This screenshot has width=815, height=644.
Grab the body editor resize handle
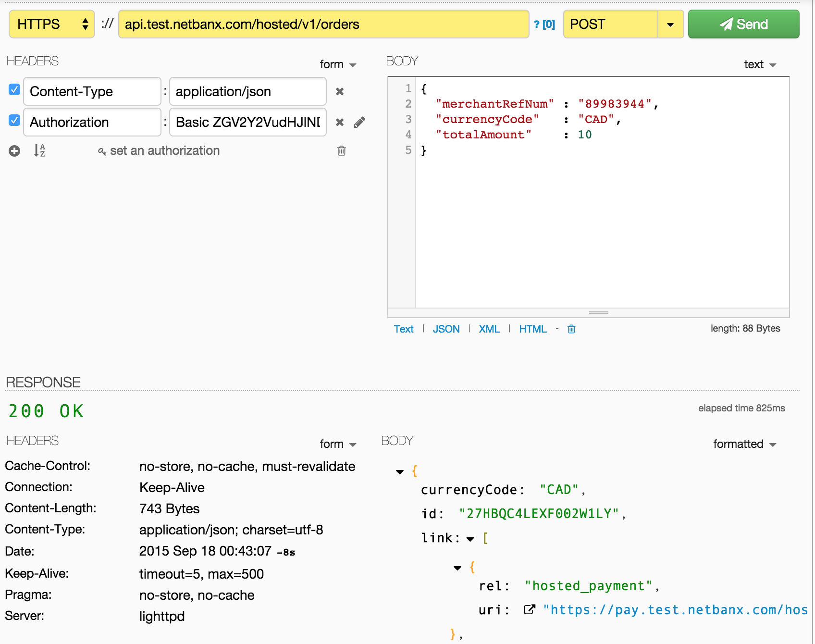tap(599, 313)
